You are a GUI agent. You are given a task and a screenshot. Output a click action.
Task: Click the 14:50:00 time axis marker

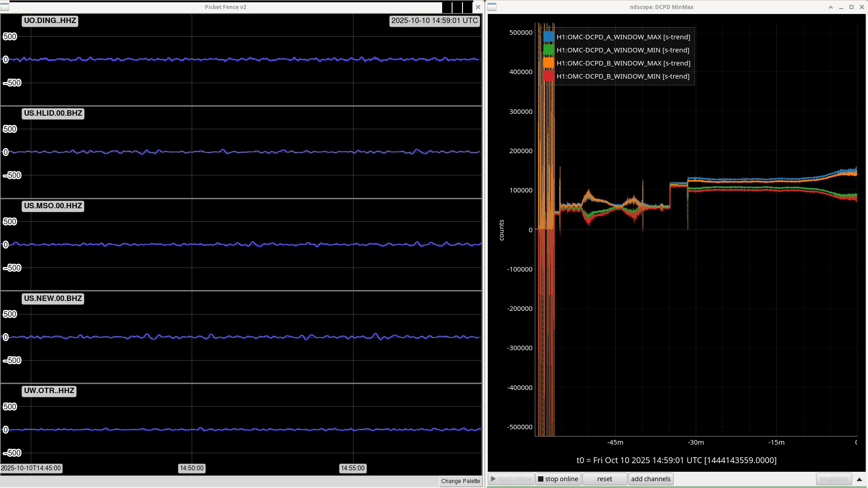tap(192, 468)
